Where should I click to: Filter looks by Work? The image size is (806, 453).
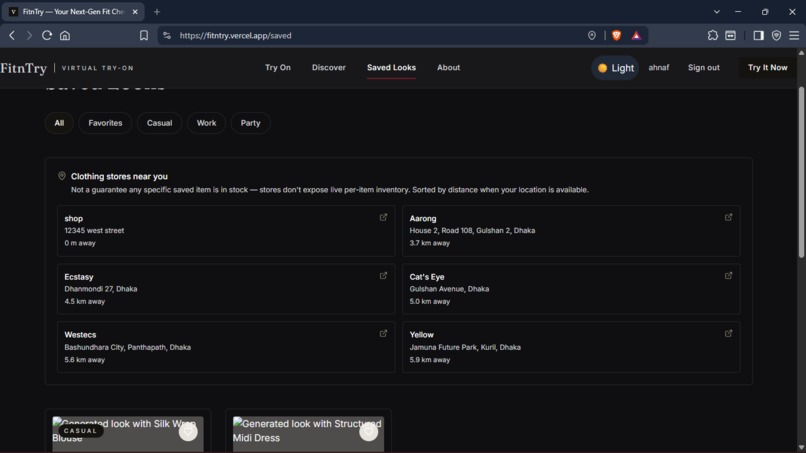pos(206,123)
